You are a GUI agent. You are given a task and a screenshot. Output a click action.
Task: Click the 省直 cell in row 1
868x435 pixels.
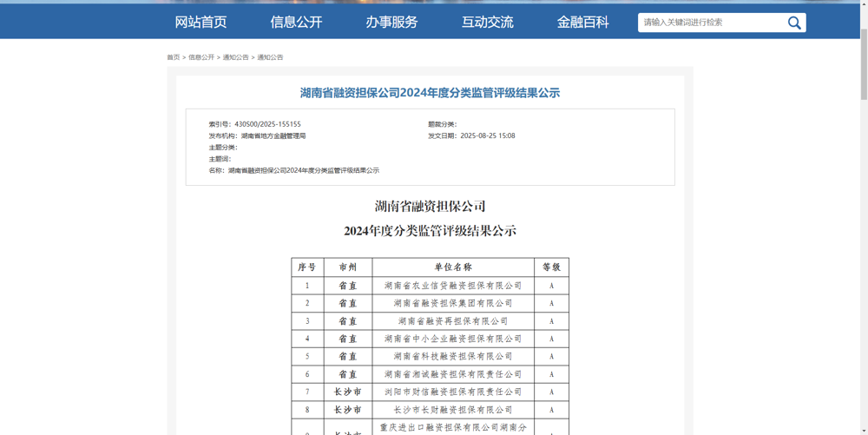point(348,286)
